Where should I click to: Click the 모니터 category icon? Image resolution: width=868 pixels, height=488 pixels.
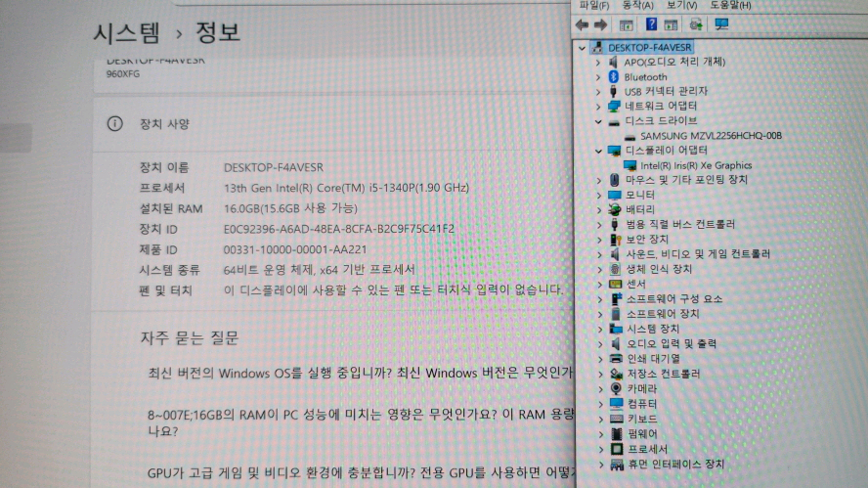click(615, 195)
